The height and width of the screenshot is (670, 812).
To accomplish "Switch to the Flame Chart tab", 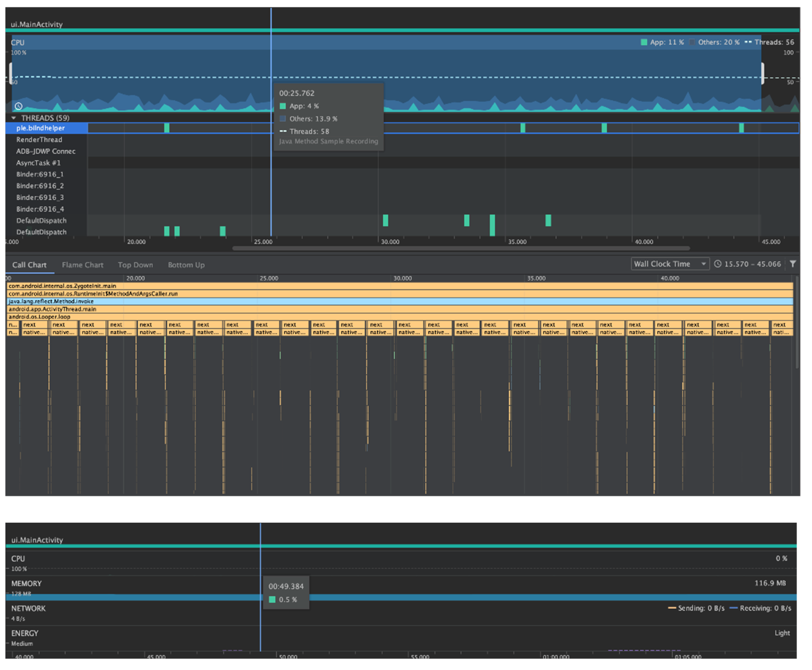I will point(83,265).
